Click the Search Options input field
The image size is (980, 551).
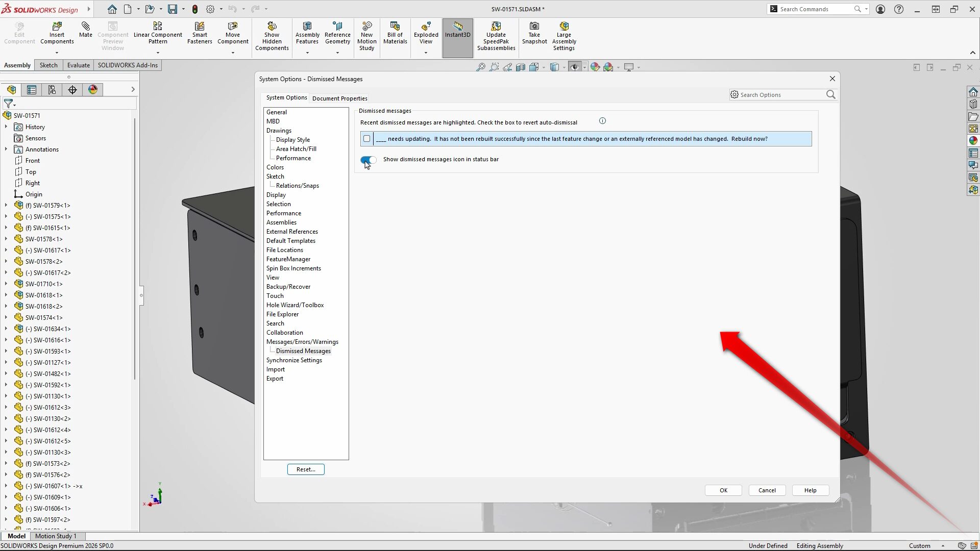[781, 95]
